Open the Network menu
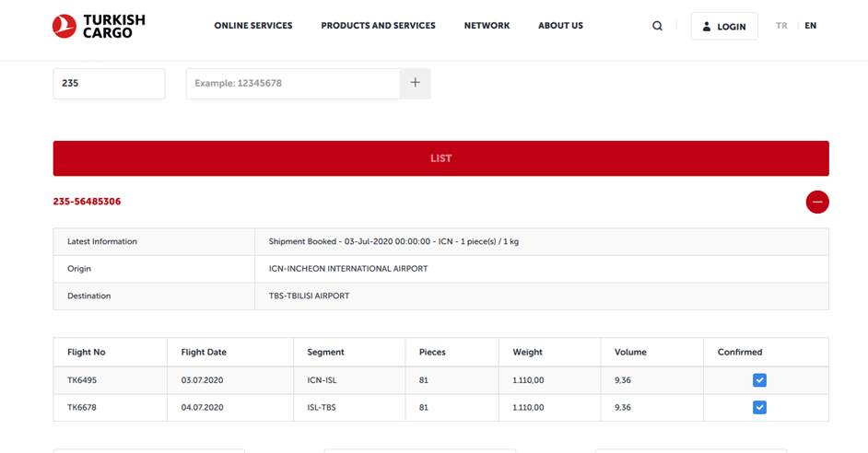The height and width of the screenshot is (453, 868). [487, 26]
